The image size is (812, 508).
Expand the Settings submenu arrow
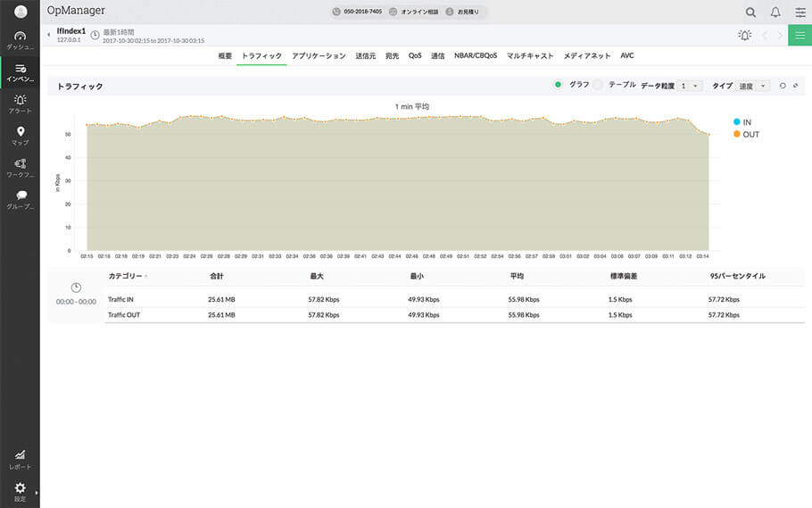(x=37, y=492)
